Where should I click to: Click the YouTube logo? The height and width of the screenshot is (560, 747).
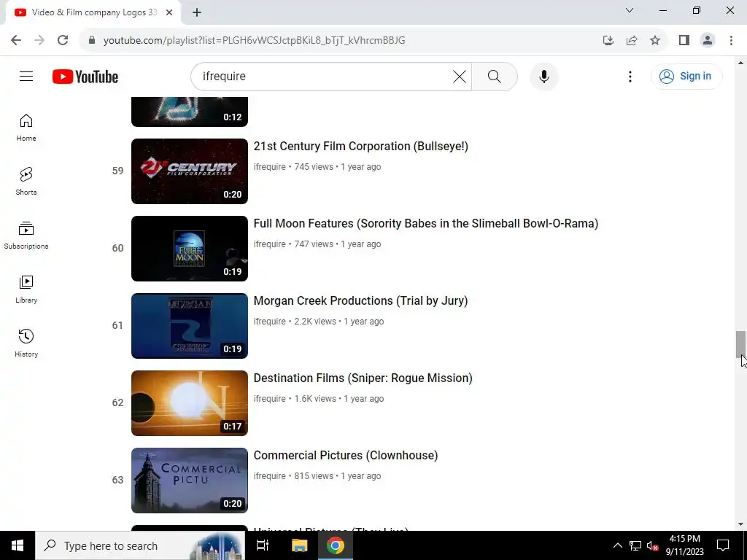coord(85,77)
